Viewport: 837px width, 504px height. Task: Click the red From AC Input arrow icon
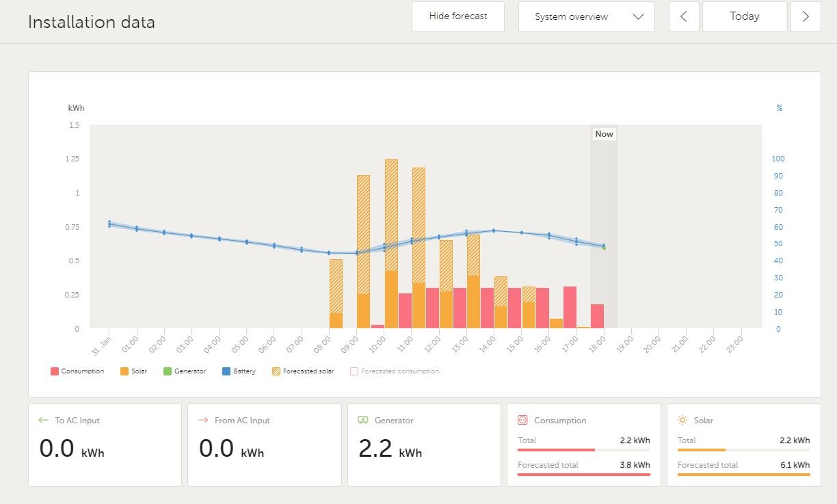click(203, 420)
